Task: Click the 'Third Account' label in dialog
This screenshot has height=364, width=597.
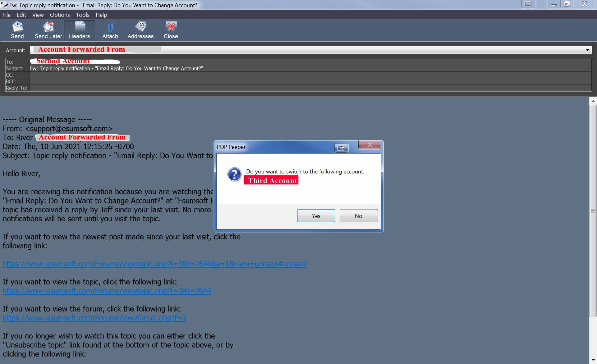Action: click(271, 180)
